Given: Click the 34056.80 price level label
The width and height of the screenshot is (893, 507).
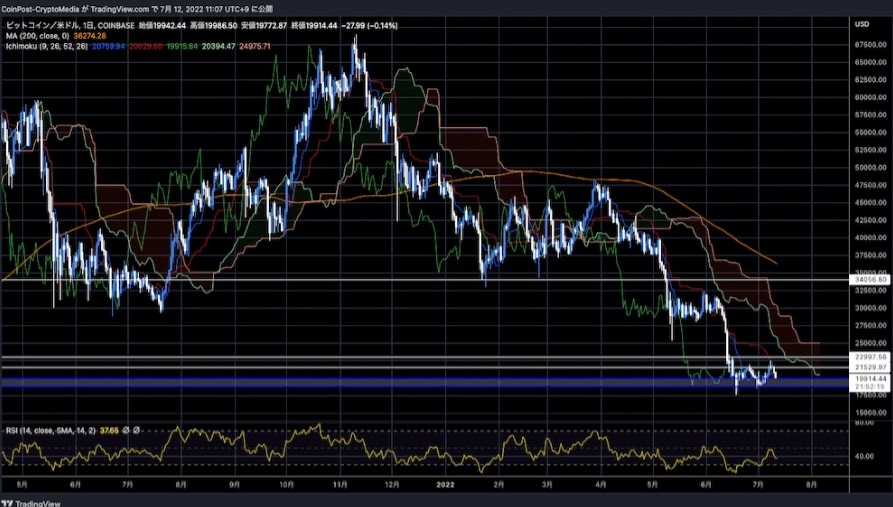Looking at the screenshot, I should [x=870, y=280].
